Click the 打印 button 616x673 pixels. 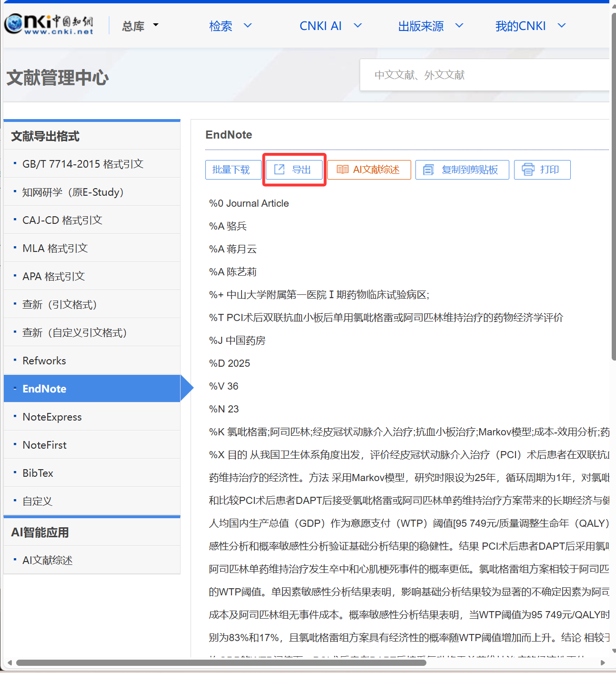(542, 170)
